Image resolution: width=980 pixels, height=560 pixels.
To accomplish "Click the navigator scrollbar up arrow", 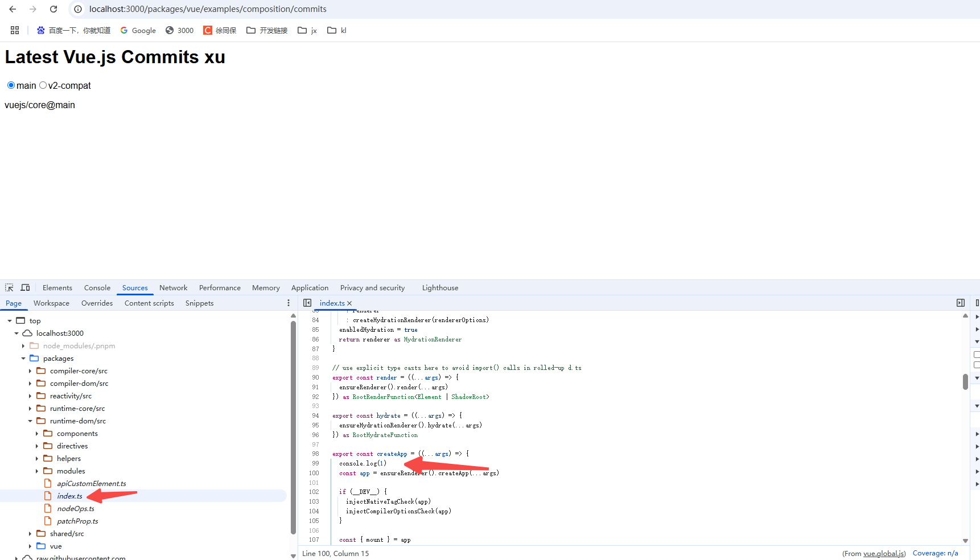I will (293, 315).
